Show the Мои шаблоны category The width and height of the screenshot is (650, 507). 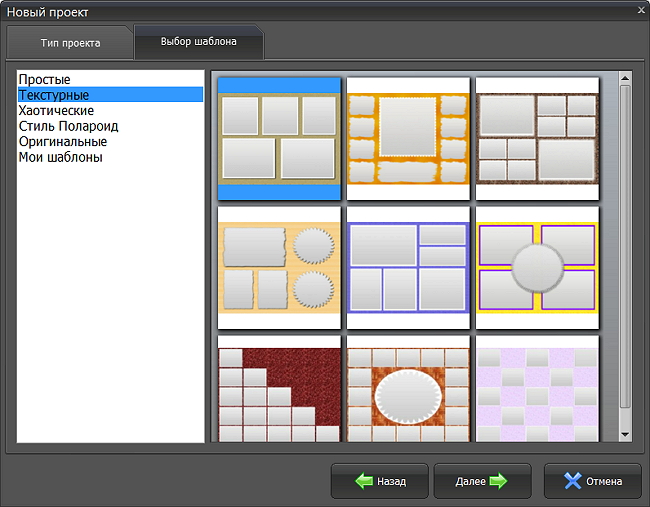60,157
